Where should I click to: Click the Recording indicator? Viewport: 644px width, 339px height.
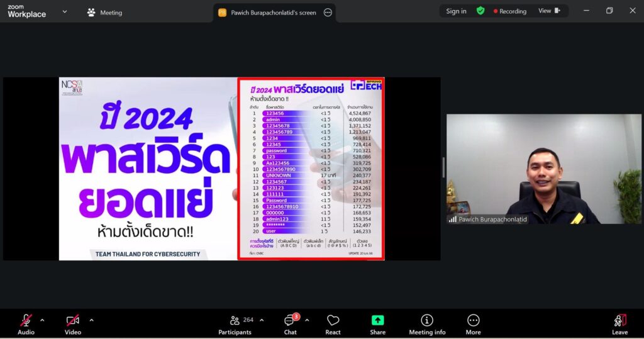coord(510,11)
